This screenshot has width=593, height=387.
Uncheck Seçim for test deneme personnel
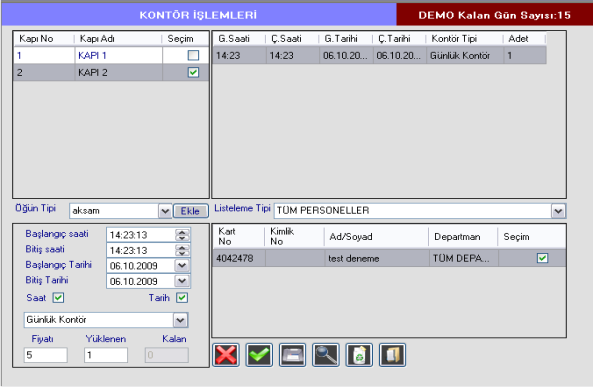542,258
